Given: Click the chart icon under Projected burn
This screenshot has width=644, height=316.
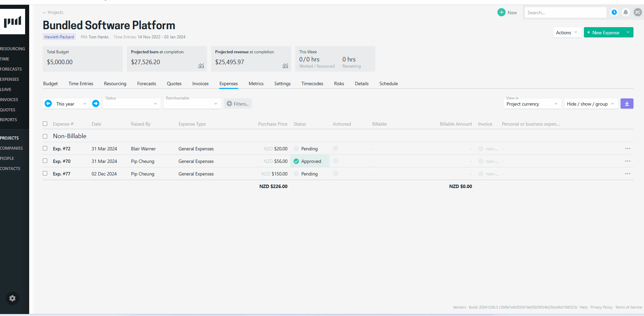Looking at the screenshot, I should tap(201, 66).
